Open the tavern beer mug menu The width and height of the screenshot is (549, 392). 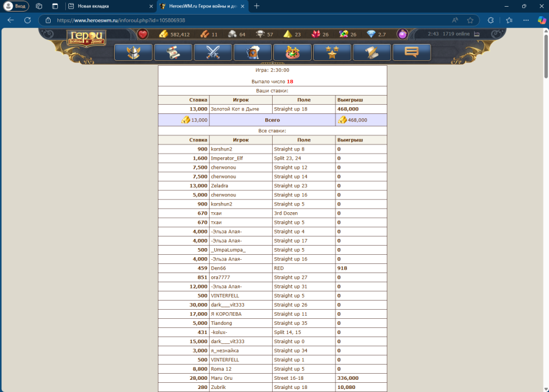[253, 52]
